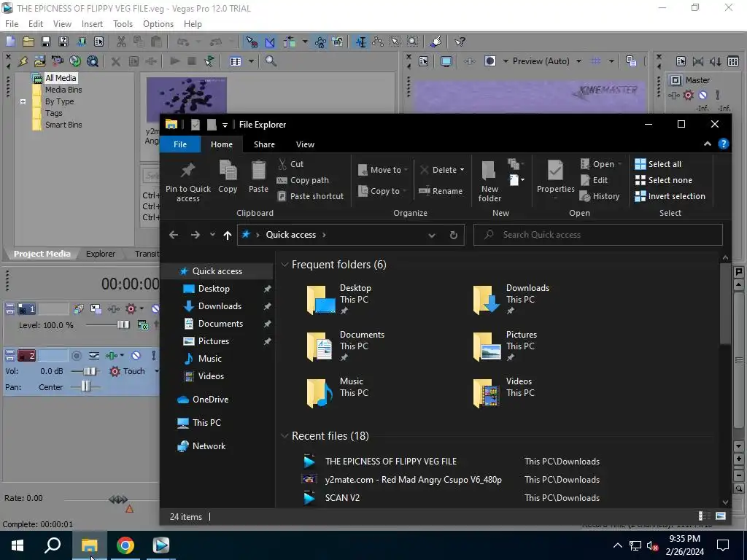Toggle Auto Ripple in Vegas toolbar
Viewport: 747px width, 560px height.
(x=289, y=42)
